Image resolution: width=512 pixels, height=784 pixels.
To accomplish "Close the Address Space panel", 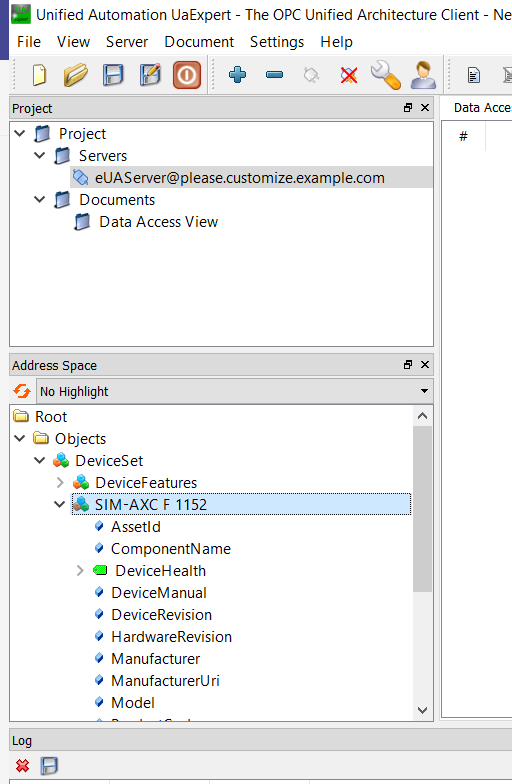I will click(425, 364).
